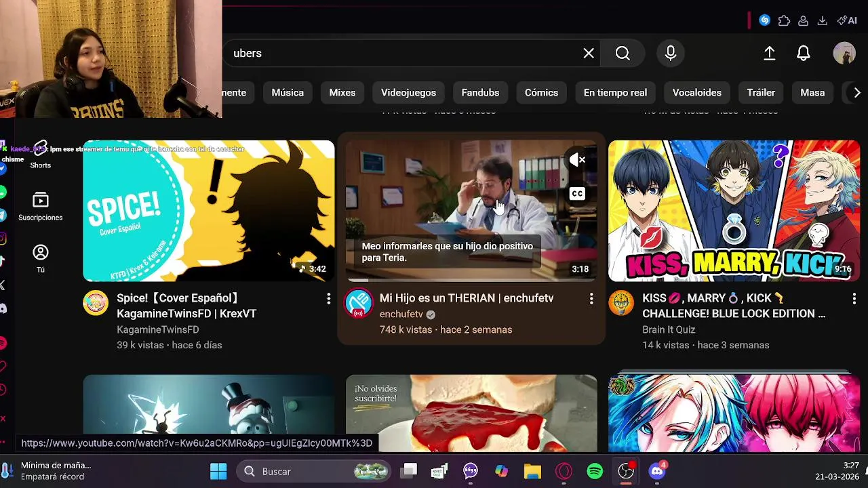Open the taskbar weather widget
868x488 pixels.
coord(47,471)
